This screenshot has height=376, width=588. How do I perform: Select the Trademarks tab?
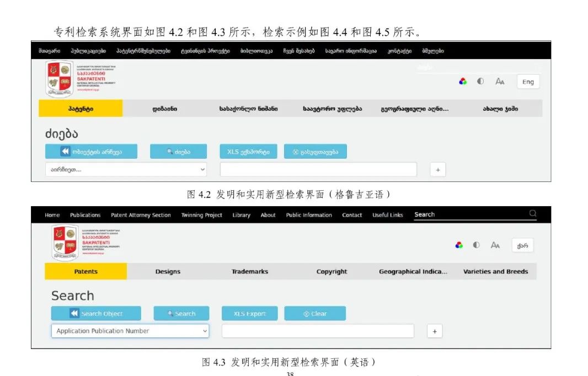249,271
